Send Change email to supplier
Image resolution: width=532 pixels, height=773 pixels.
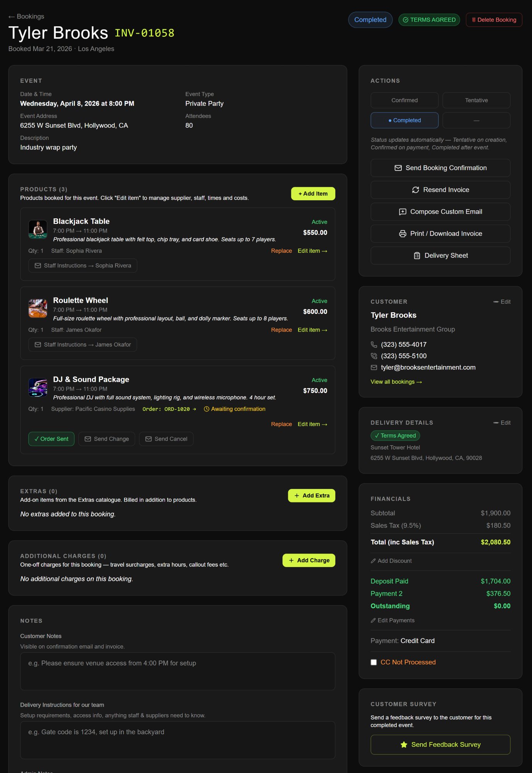[x=107, y=439]
